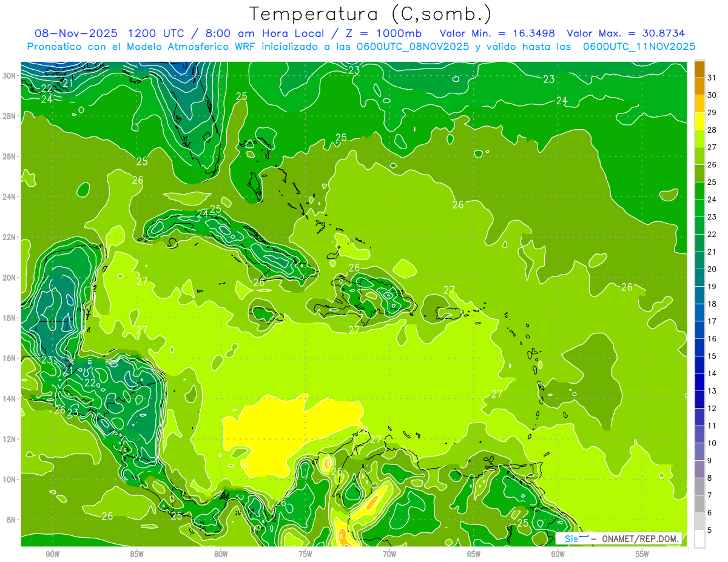Click '0600UTC_11NOV2025' valid-until time text

coord(639,46)
